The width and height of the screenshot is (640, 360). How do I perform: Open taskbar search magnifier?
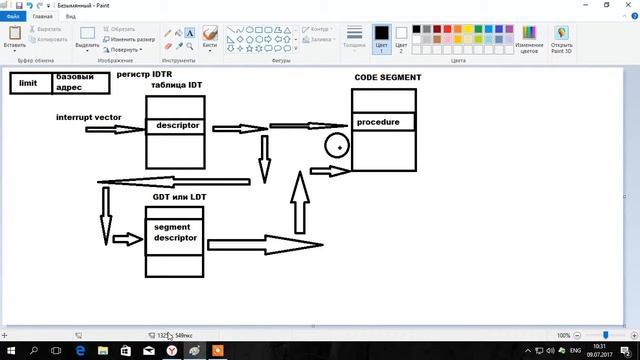pos(34,351)
